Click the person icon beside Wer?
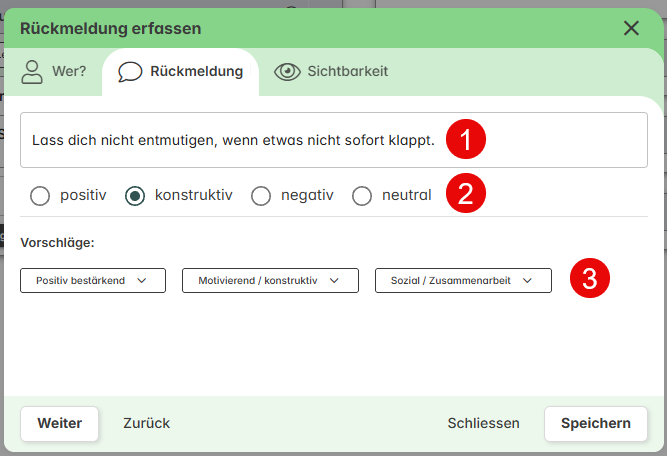The image size is (667, 456). 32,72
